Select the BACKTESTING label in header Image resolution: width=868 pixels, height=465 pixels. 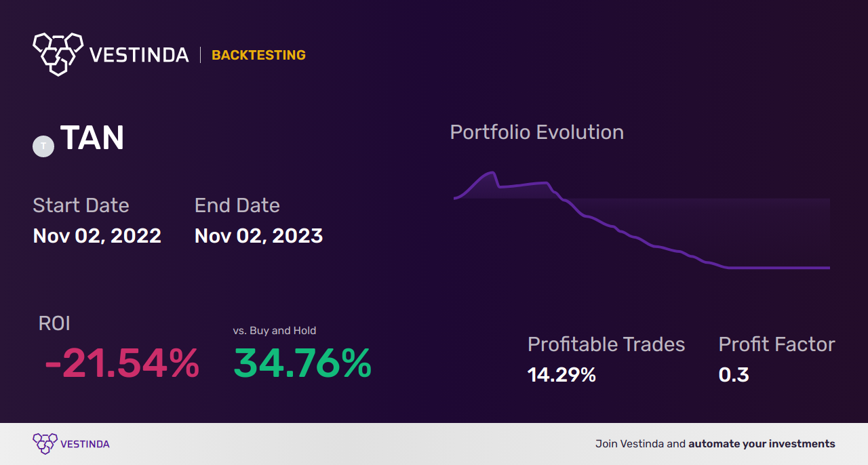pos(258,56)
